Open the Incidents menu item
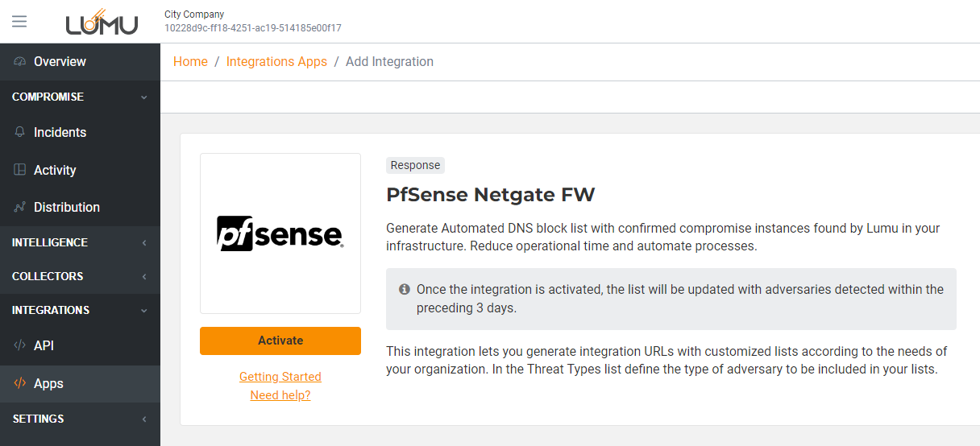 60,132
